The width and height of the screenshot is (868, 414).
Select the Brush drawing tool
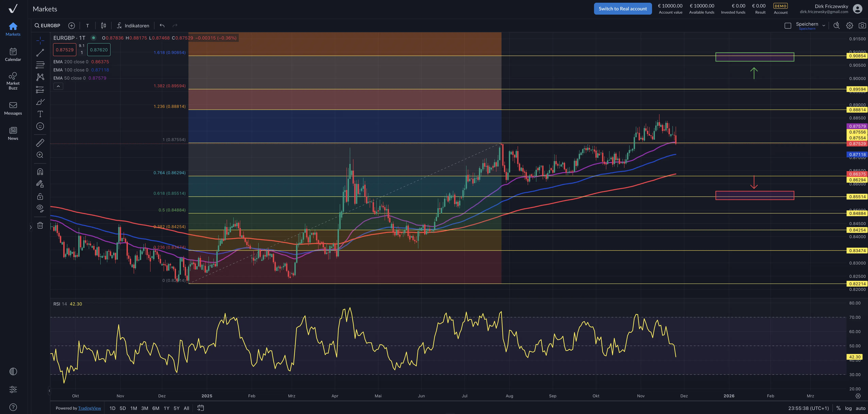[40, 102]
